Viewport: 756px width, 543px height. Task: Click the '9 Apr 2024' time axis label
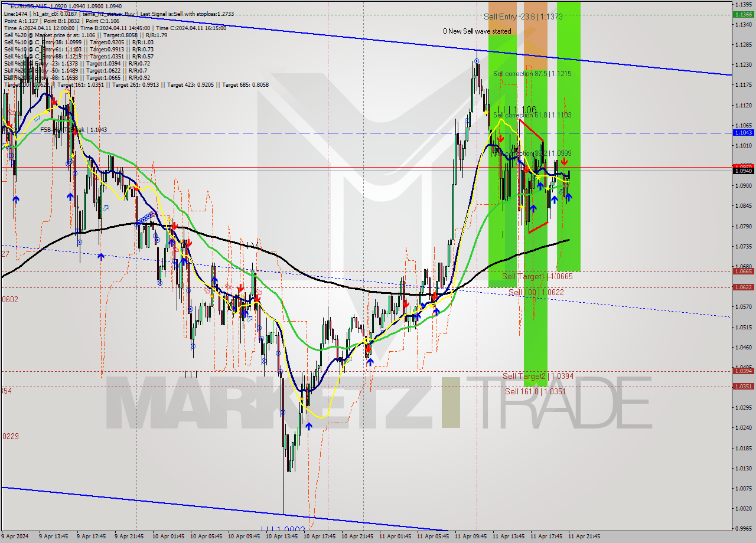click(x=15, y=537)
